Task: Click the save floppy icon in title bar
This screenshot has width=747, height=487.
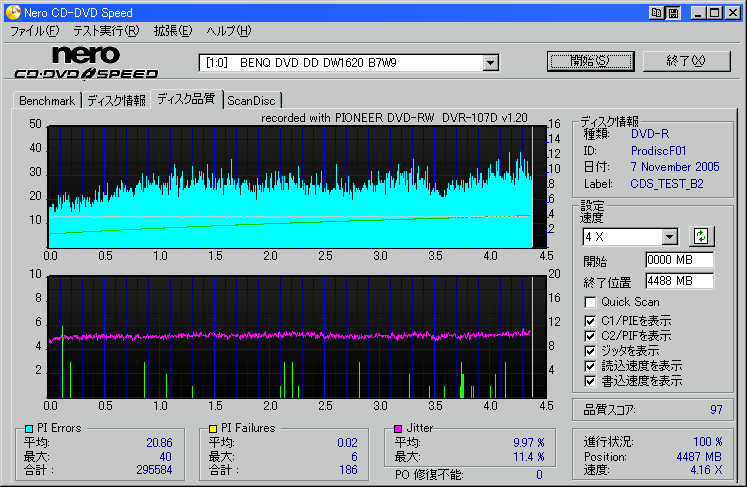Action: coord(673,13)
